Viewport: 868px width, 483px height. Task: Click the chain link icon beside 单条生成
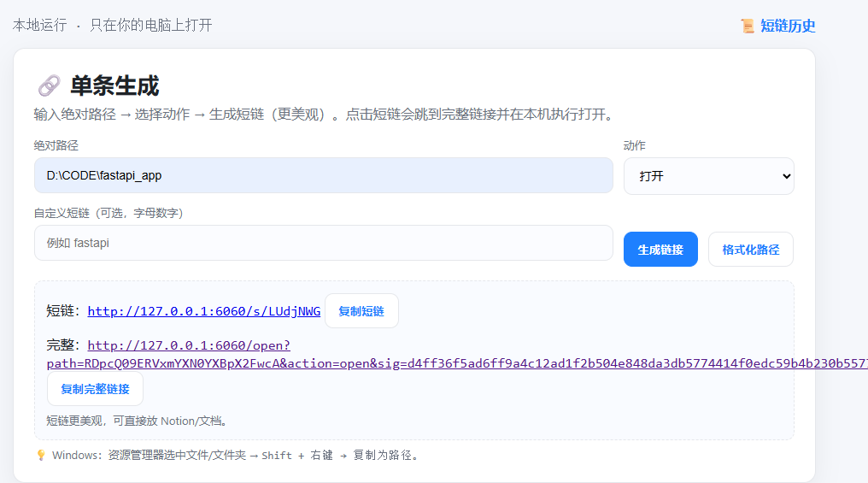click(x=49, y=85)
